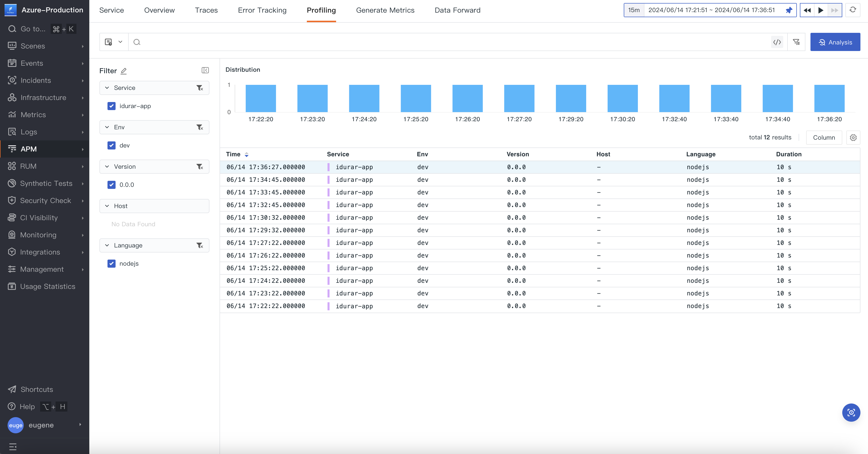The width and height of the screenshot is (868, 454).
Task: Open Infrastructure in the sidebar
Action: click(44, 97)
